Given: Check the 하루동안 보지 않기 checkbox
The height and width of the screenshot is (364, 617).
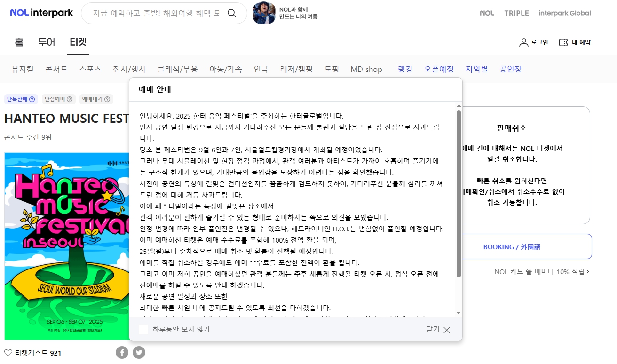Looking at the screenshot, I should tap(143, 330).
